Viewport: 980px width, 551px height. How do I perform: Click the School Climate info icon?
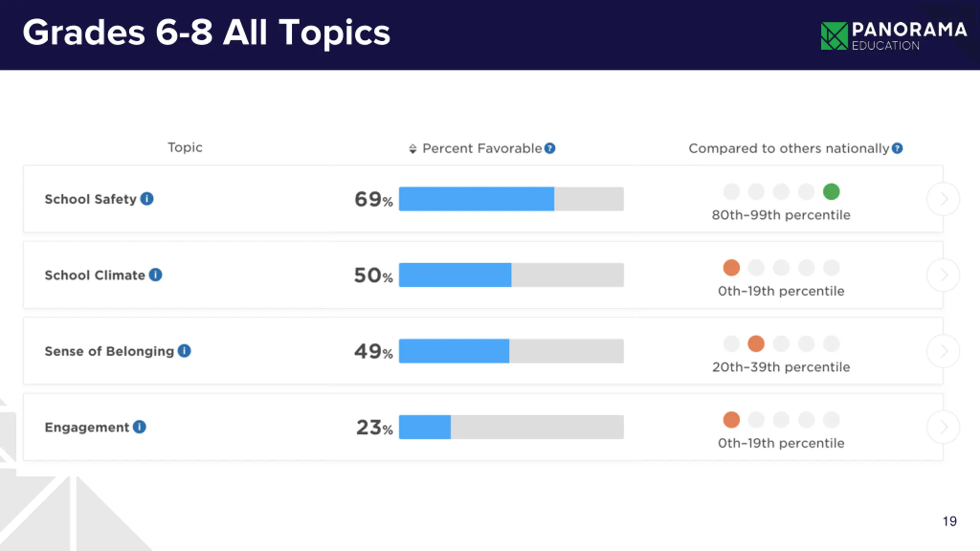click(x=155, y=275)
